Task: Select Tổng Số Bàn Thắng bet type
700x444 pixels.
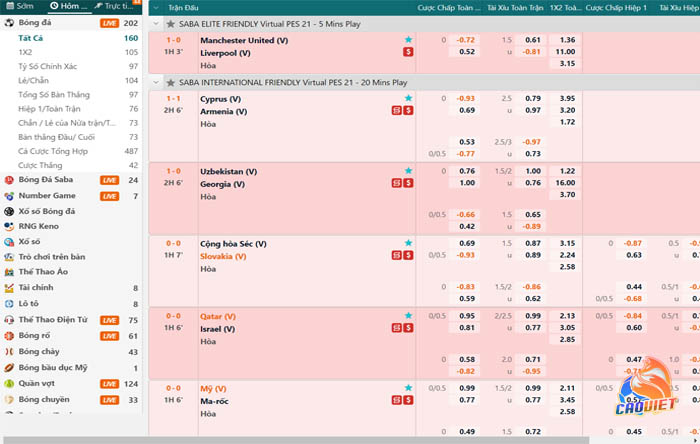Action: coord(54,95)
